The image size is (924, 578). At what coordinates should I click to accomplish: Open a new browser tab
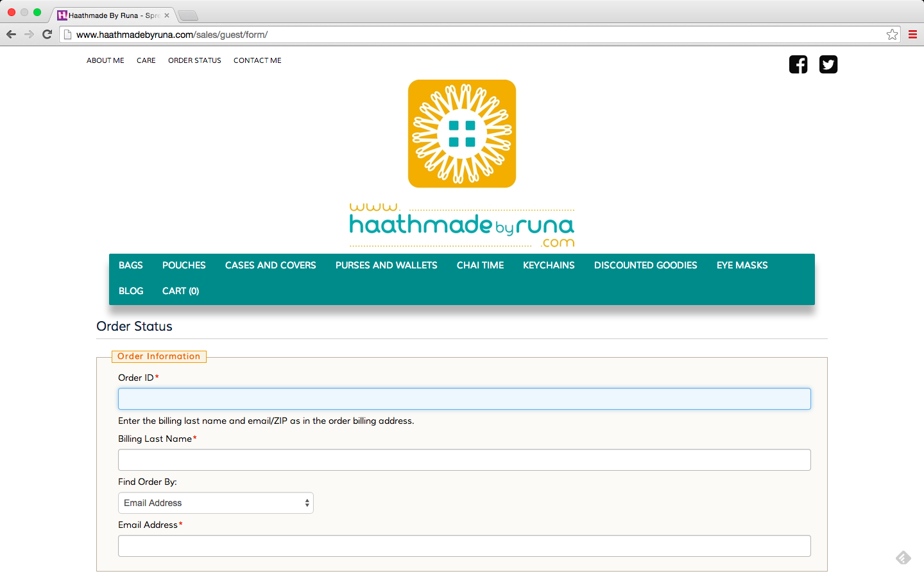(187, 15)
